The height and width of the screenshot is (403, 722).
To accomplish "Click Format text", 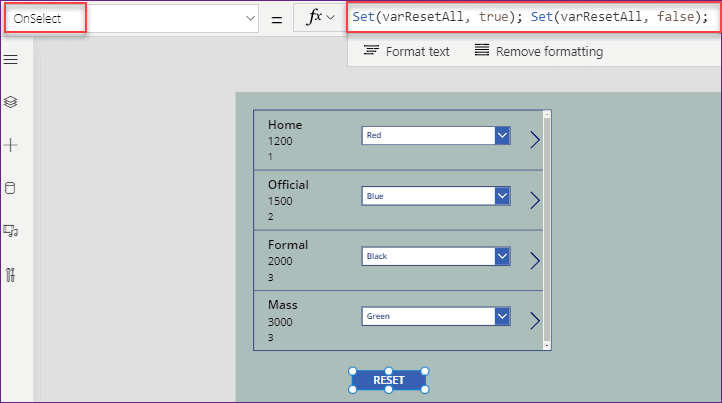I will pos(407,51).
